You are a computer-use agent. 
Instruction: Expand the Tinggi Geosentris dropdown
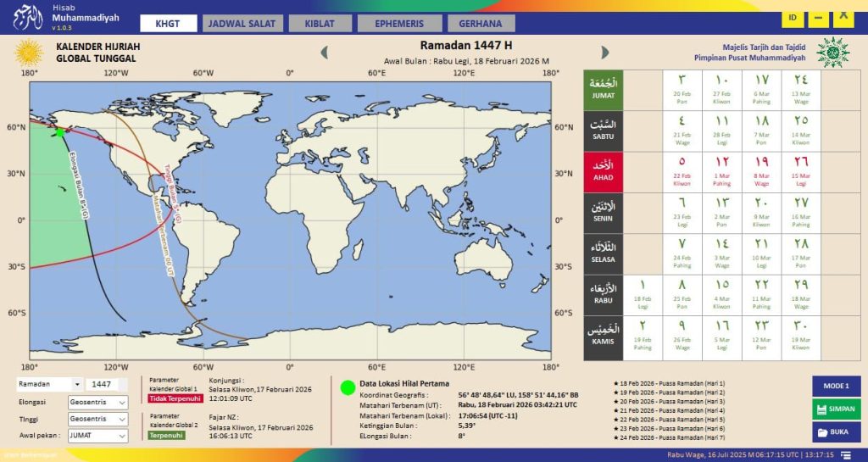[124, 419]
